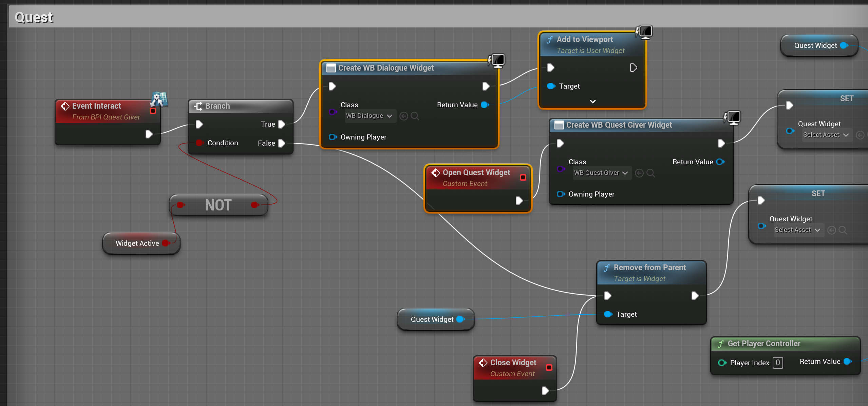This screenshot has height=406, width=868.
Task: Click browse magnifier icon beside WB Quest Giver
Action: 650,173
